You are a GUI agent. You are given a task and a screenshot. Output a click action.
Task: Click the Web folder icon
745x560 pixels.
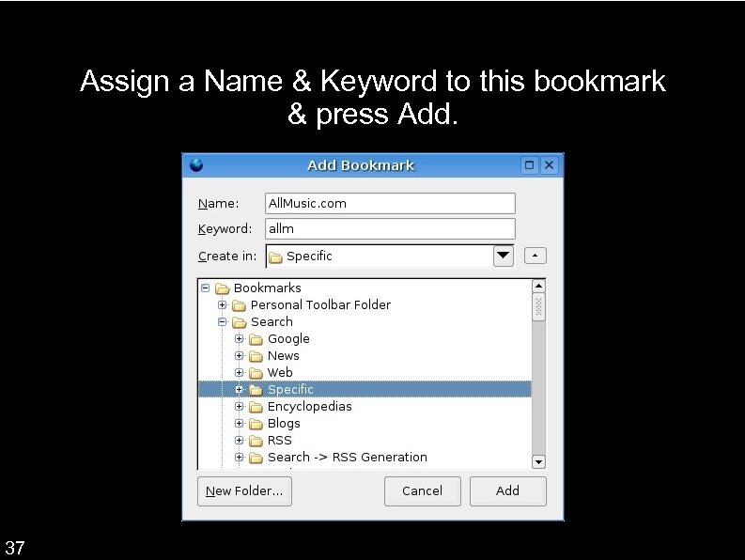coord(256,373)
